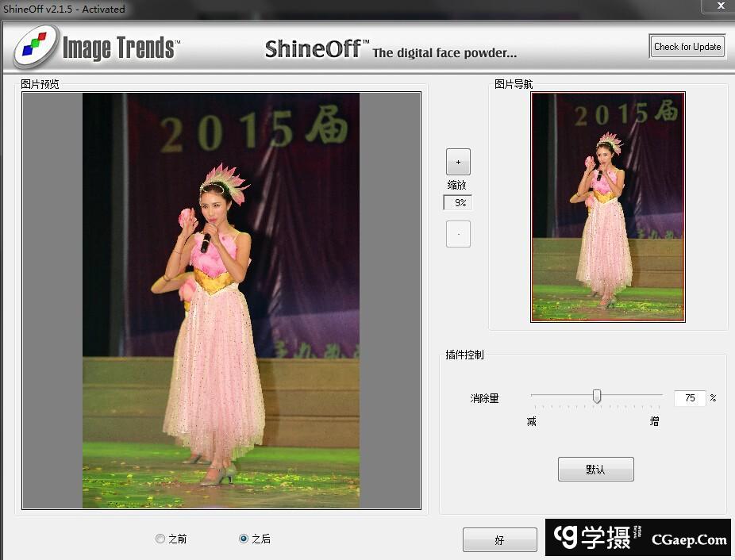Screen dimensions: 735x560
Task: Click the 9% zoom level field
Action: (458, 203)
